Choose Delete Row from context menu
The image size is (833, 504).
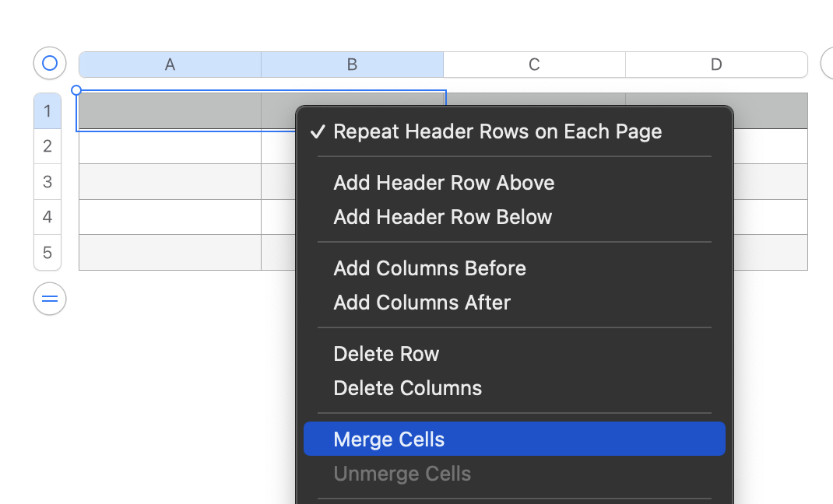coord(386,354)
